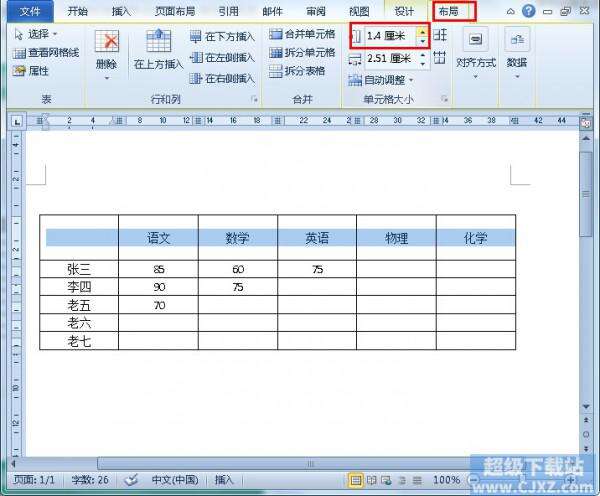Select the table cell 张三
This screenshot has width=600, height=496.
(79, 269)
